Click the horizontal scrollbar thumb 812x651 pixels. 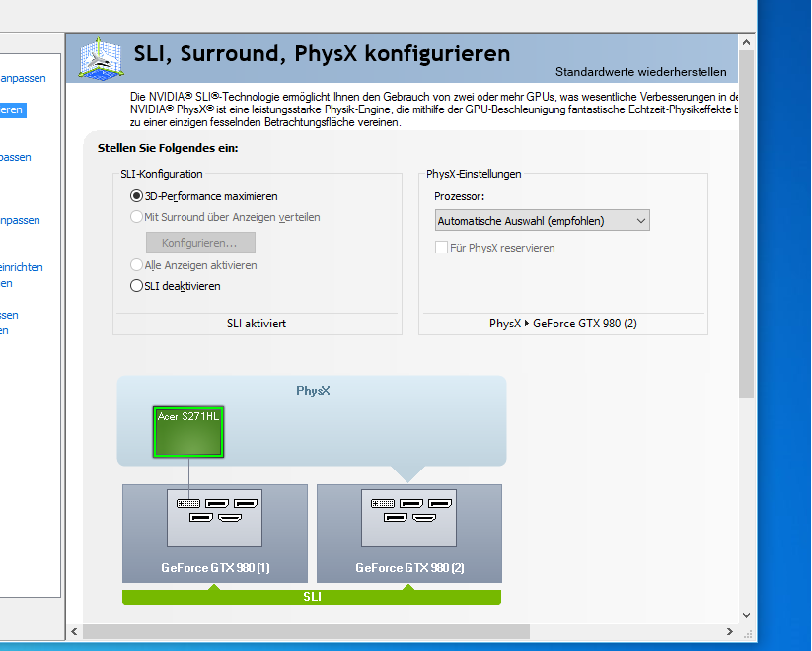(306, 631)
